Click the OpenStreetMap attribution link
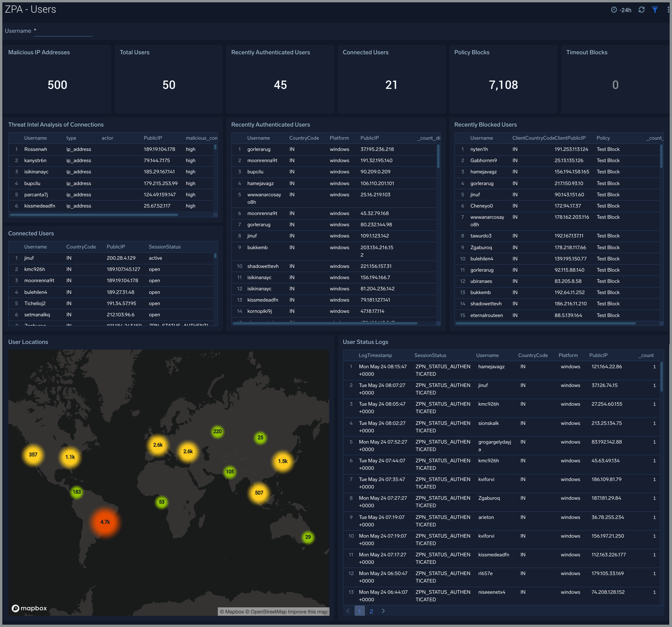Viewport: 672px width, 627px height. coord(266,612)
